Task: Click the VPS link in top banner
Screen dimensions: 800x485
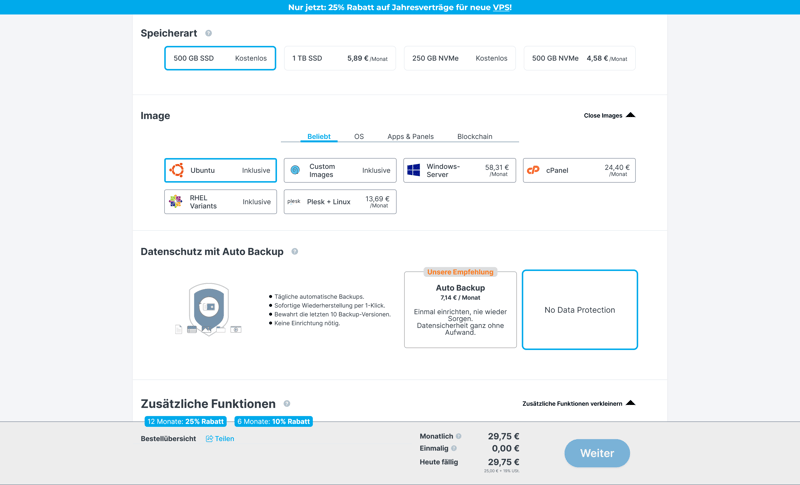Action: [x=501, y=7]
